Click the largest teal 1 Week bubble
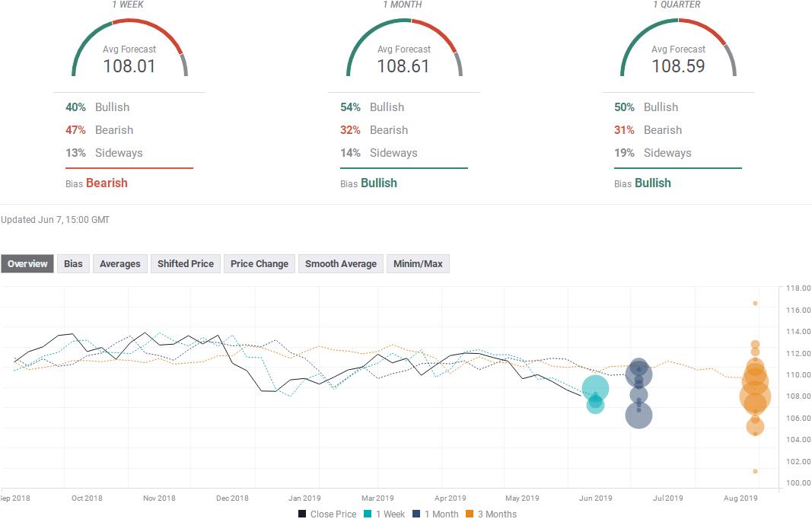Viewport: 812px width, 519px height. (x=595, y=389)
